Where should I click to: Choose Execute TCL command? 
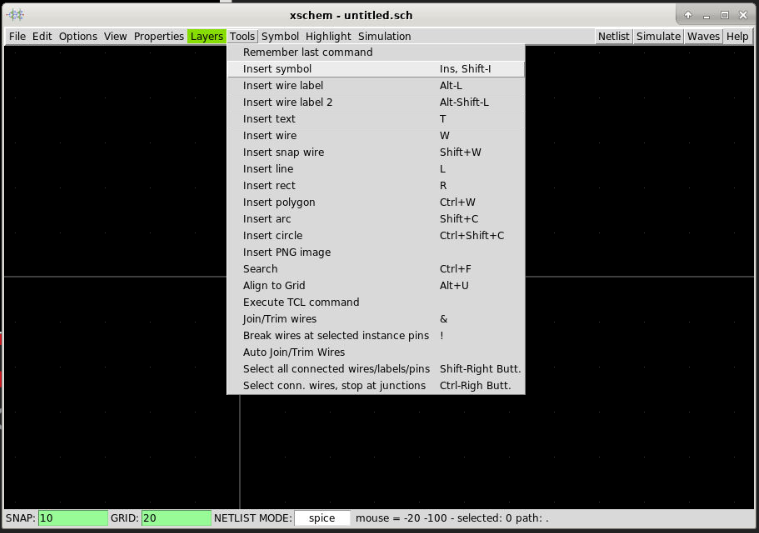click(376, 303)
